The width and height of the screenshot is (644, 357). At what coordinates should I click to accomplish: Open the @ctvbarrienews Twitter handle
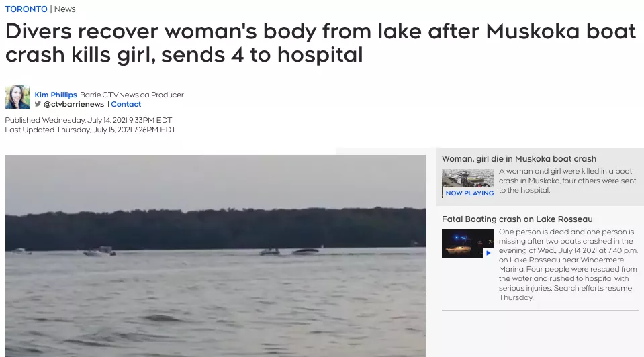pos(74,104)
